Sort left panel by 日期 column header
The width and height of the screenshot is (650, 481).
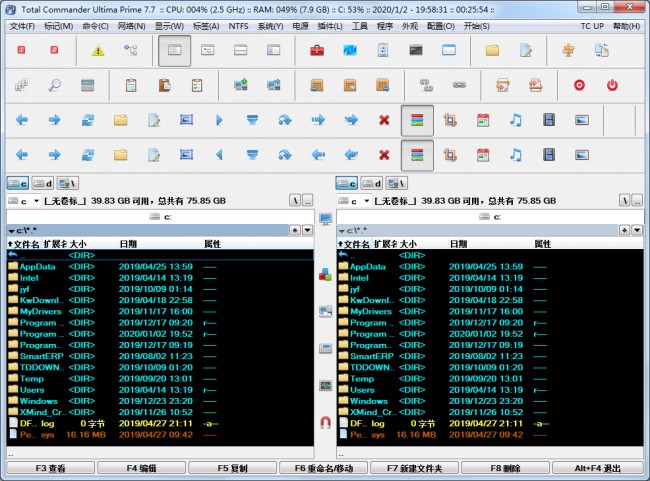tap(128, 244)
